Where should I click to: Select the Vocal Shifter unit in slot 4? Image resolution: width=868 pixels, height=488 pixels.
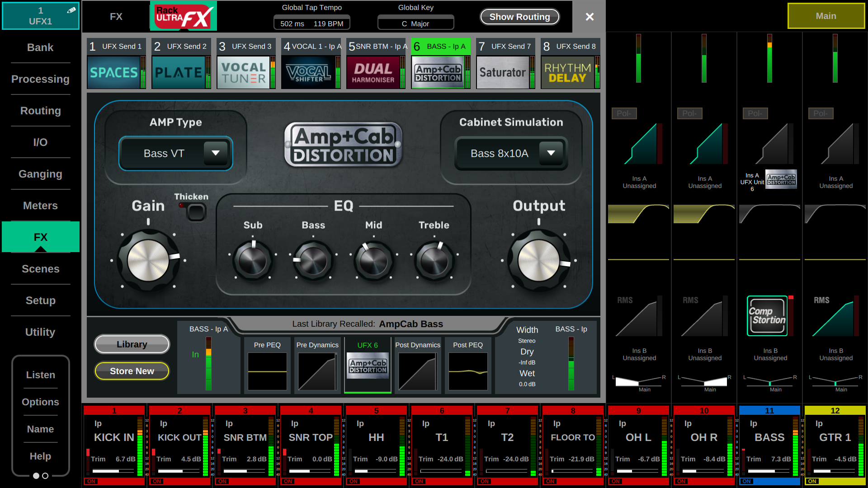[x=308, y=72]
